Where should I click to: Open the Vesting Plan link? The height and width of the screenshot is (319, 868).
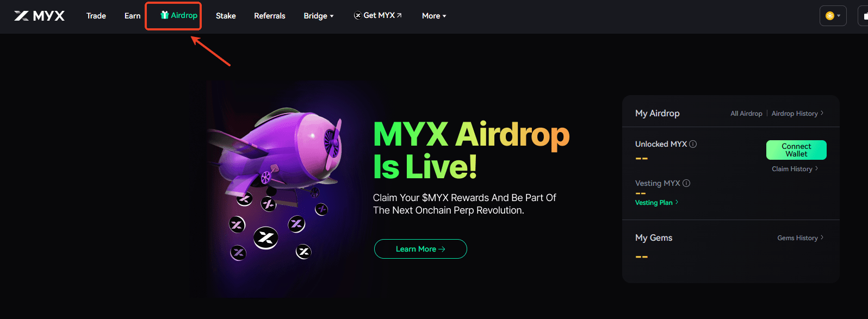click(x=656, y=203)
